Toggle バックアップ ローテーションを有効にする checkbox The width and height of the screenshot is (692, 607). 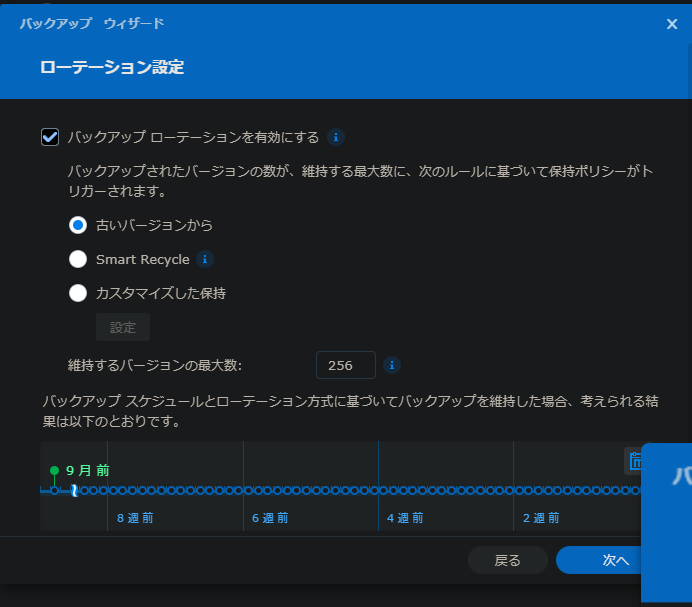click(x=50, y=137)
